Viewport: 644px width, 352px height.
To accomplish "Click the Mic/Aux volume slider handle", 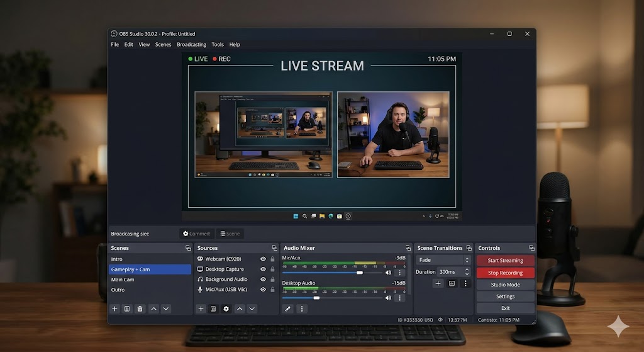I will pos(359,273).
